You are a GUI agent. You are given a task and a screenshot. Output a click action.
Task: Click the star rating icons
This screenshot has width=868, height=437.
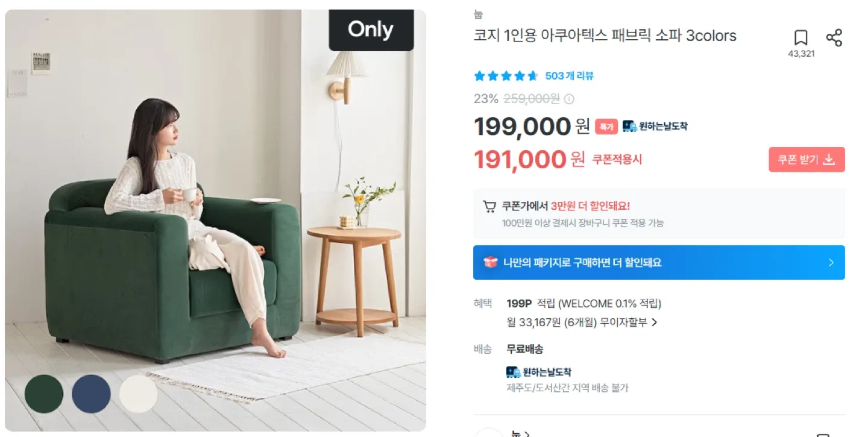[506, 76]
